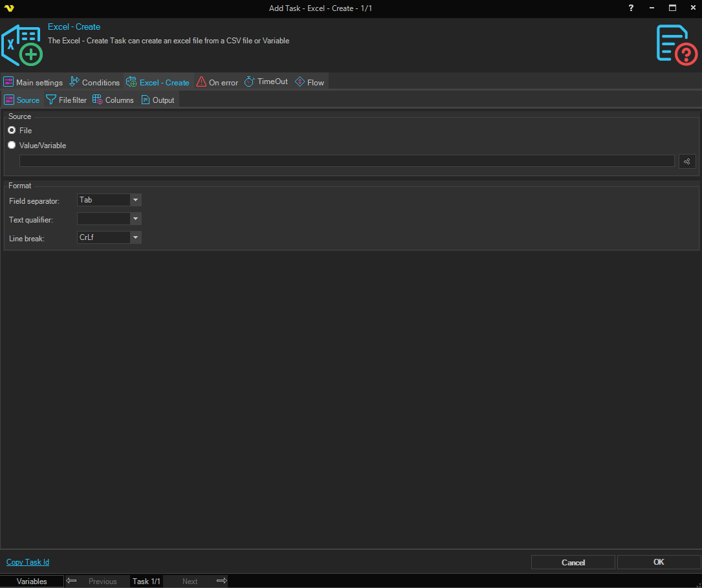Switch to the Flow tab
Viewport: 702px width, 588px height.
(x=309, y=82)
